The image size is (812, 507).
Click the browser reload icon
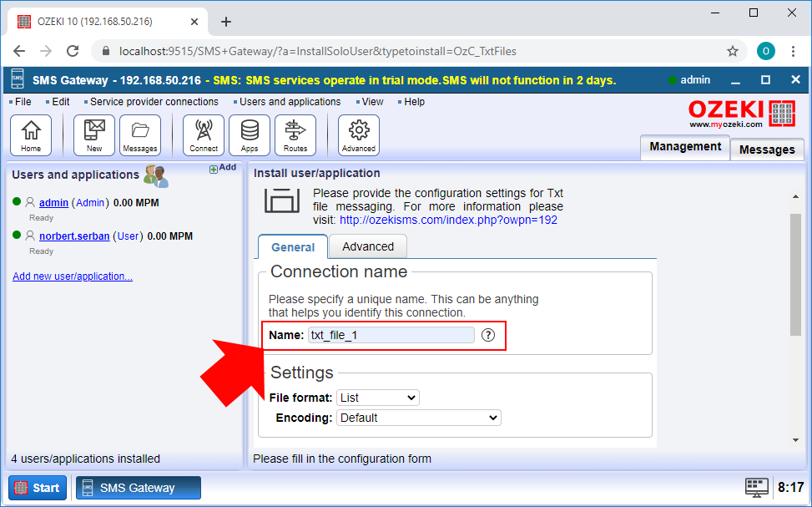pos(73,51)
